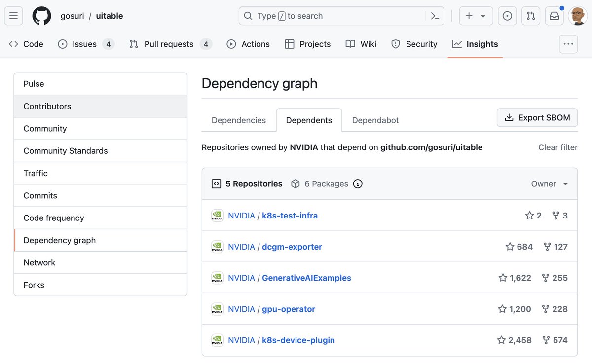The width and height of the screenshot is (592, 364).
Task: Click the info icon beside Packages
Action: pos(358,183)
